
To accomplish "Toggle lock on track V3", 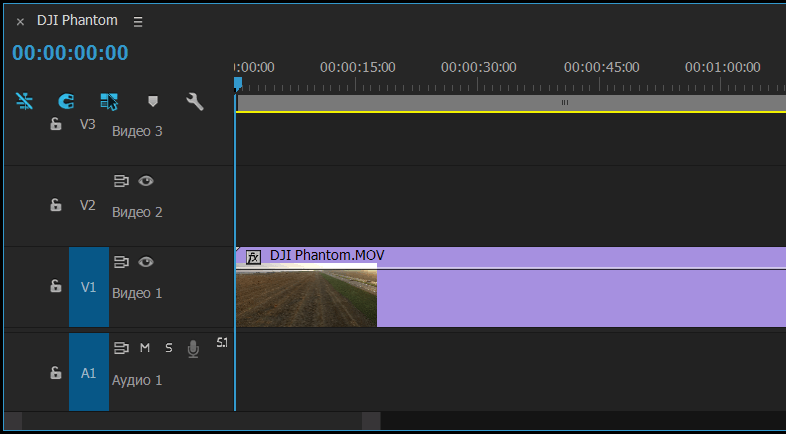I will pos(56,123).
